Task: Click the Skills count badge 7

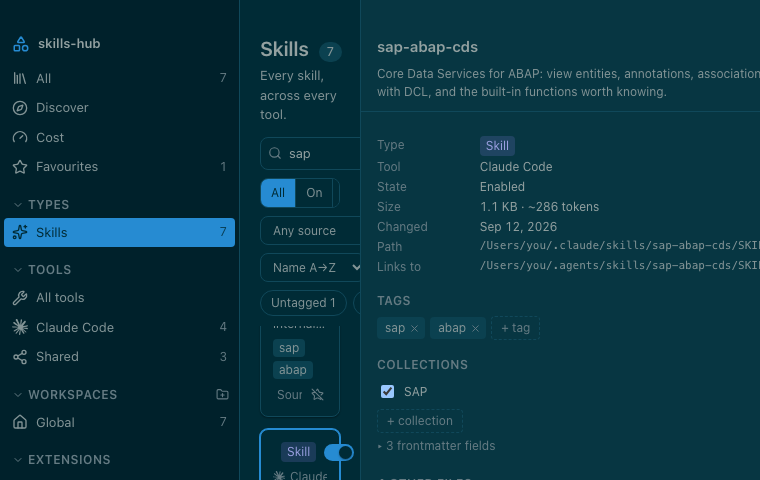Action: (x=330, y=51)
